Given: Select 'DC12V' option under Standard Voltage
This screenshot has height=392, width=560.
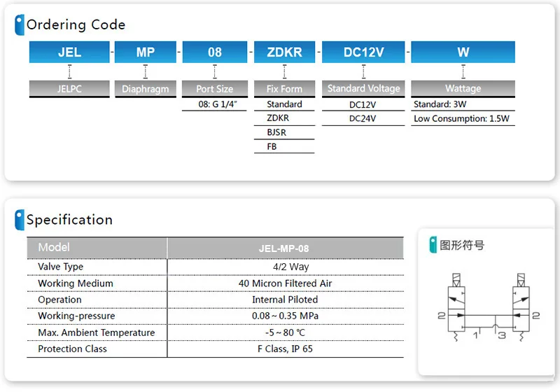Looking at the screenshot, I should pos(363,104).
